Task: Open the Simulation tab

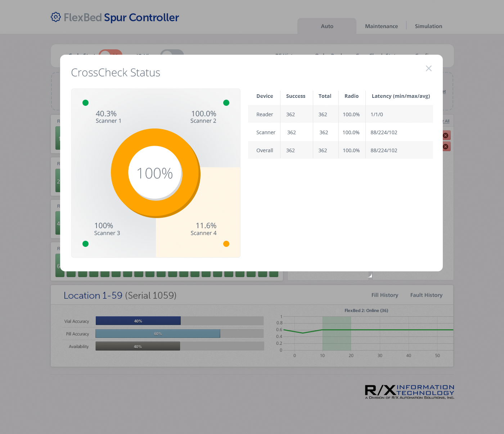Action: coord(428,26)
